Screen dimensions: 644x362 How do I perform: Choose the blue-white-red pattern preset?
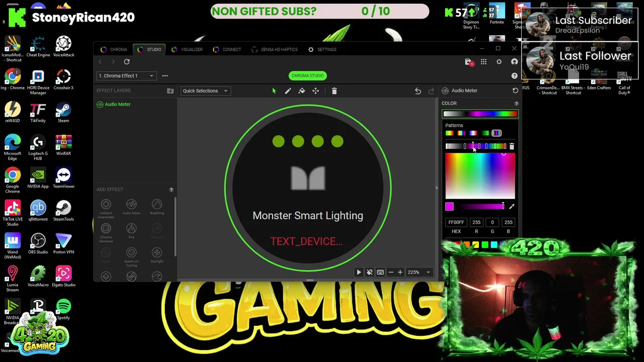(x=473, y=133)
